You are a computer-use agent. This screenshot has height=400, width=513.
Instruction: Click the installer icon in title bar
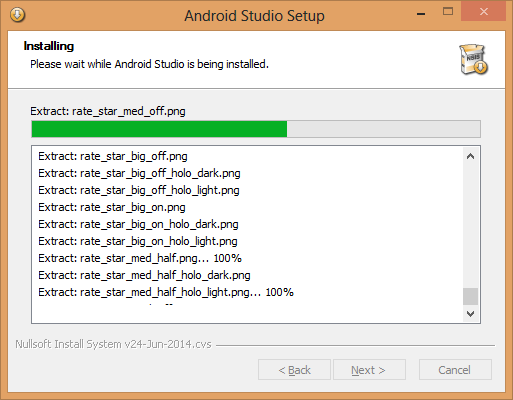click(17, 15)
